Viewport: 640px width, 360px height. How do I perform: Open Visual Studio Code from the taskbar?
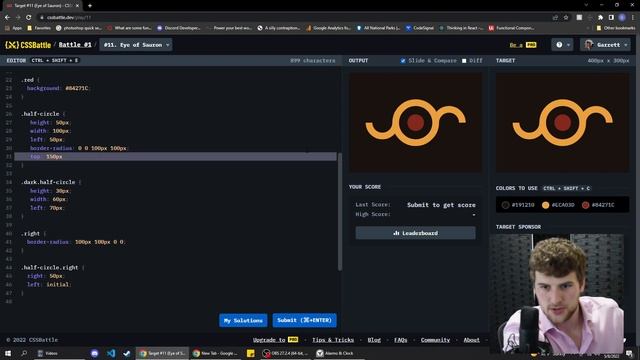coord(111,353)
